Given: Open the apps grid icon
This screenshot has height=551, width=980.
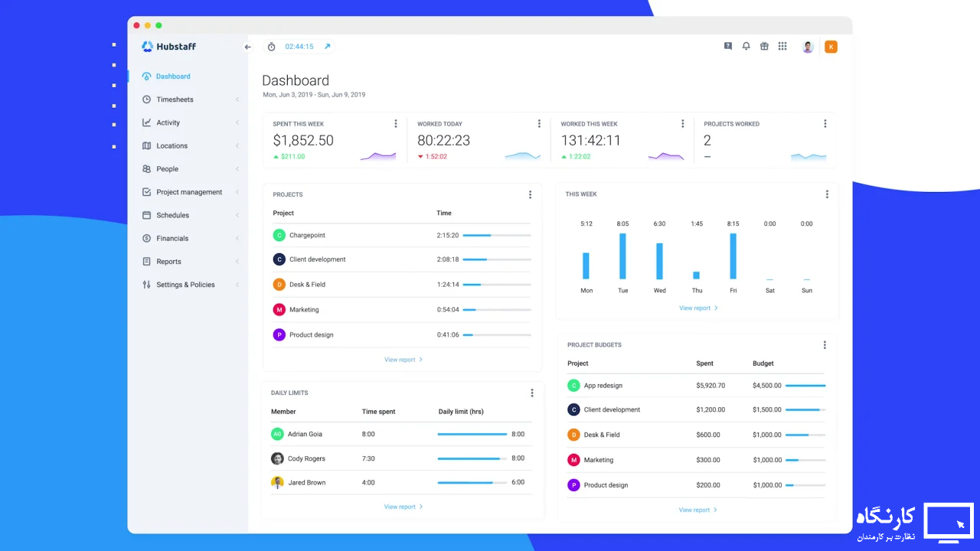Looking at the screenshot, I should (782, 46).
